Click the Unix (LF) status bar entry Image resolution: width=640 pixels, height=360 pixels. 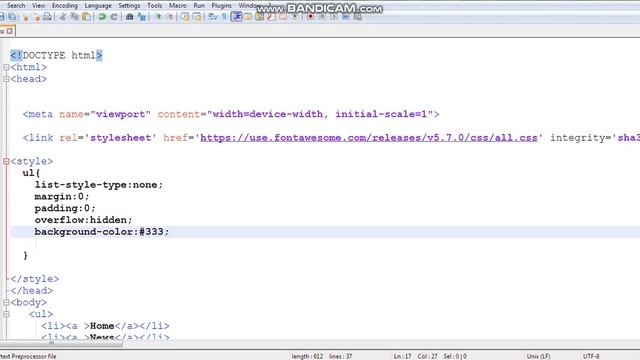tap(538, 356)
